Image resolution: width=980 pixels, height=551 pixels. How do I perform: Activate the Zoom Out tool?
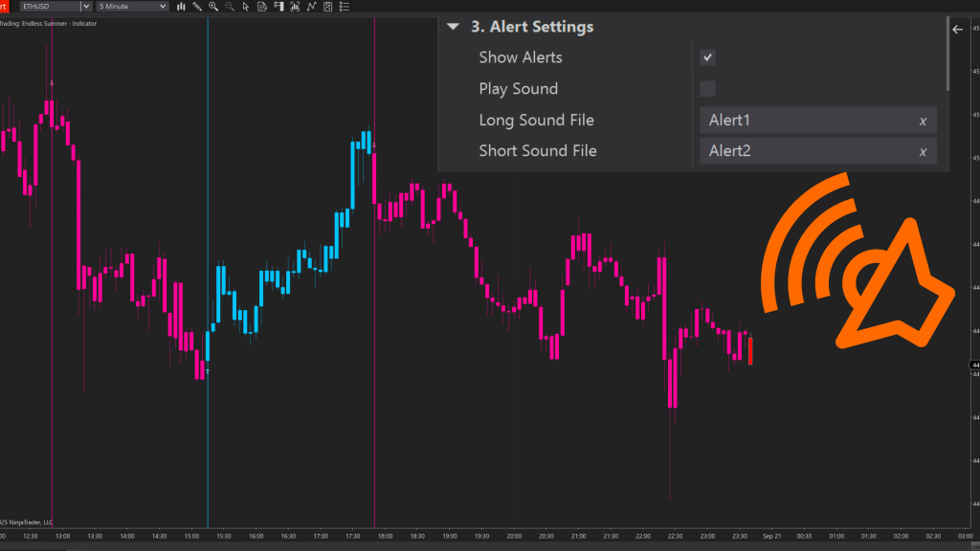click(229, 7)
